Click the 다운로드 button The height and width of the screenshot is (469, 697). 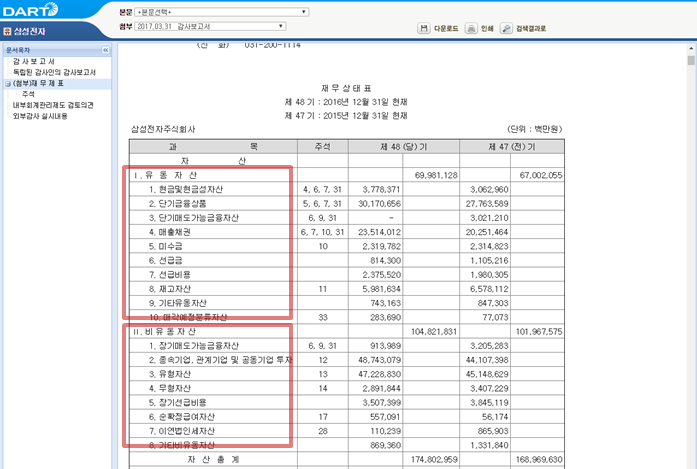pos(446,28)
